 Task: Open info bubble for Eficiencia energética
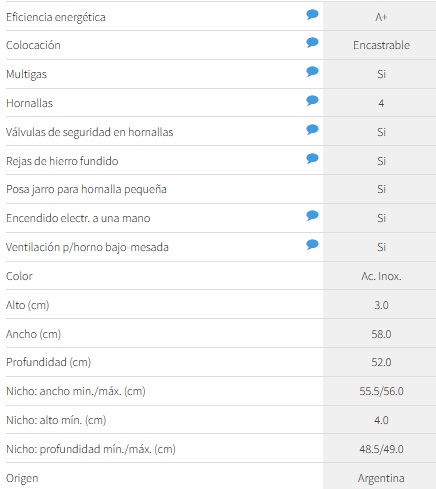tap(312, 15)
